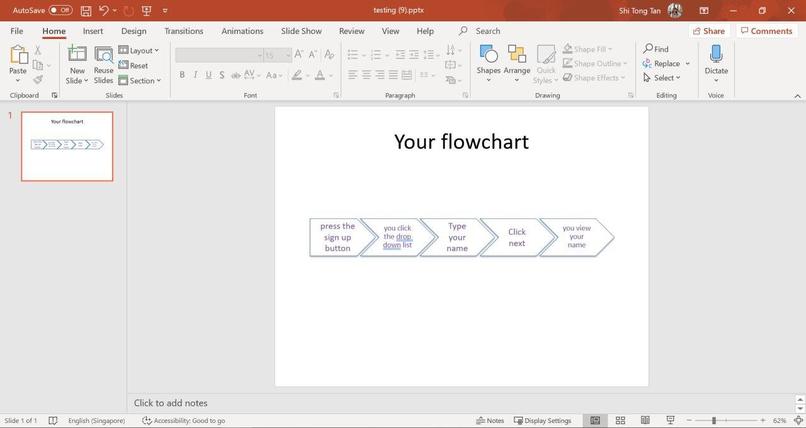This screenshot has height=428, width=806.
Task: Click Clear All Formatting icon
Action: click(329, 54)
